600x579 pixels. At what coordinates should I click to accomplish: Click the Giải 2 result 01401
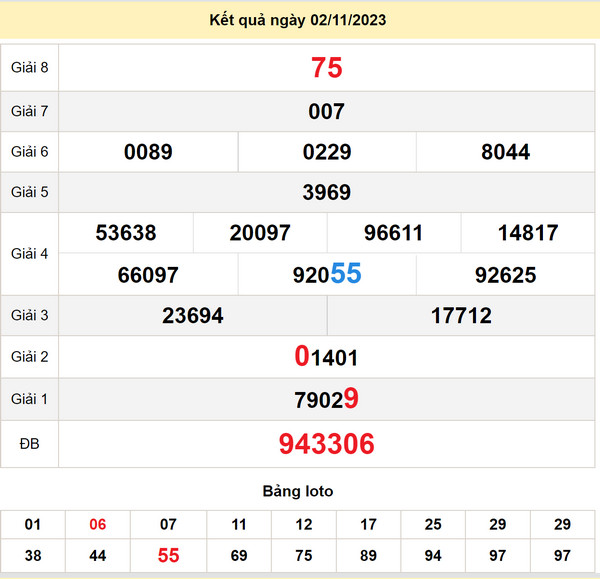point(327,357)
